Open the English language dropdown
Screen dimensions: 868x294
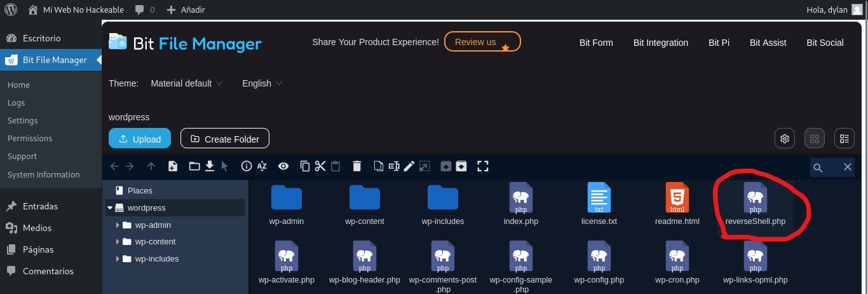coord(262,83)
